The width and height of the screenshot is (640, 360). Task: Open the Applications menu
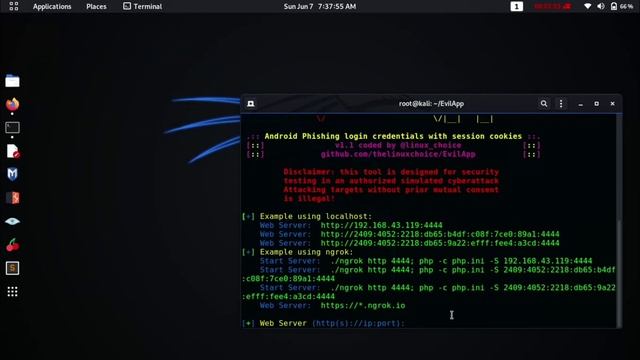point(52,7)
